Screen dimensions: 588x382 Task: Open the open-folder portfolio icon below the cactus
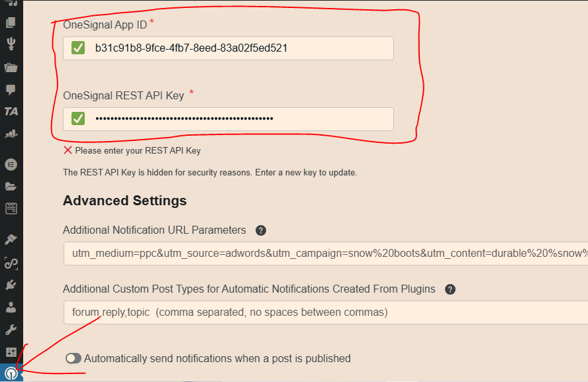(x=11, y=68)
